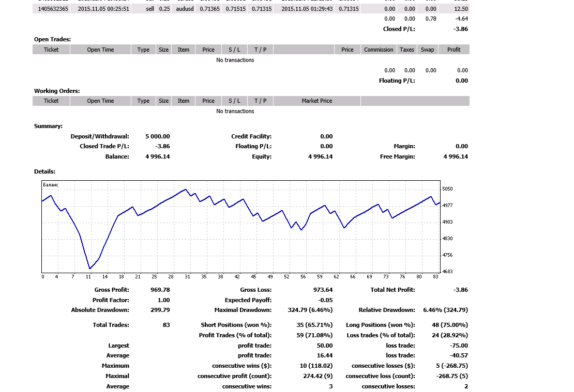The width and height of the screenshot is (574, 392).
Task: Click the Closed Trade P/L label
Action: point(104,146)
